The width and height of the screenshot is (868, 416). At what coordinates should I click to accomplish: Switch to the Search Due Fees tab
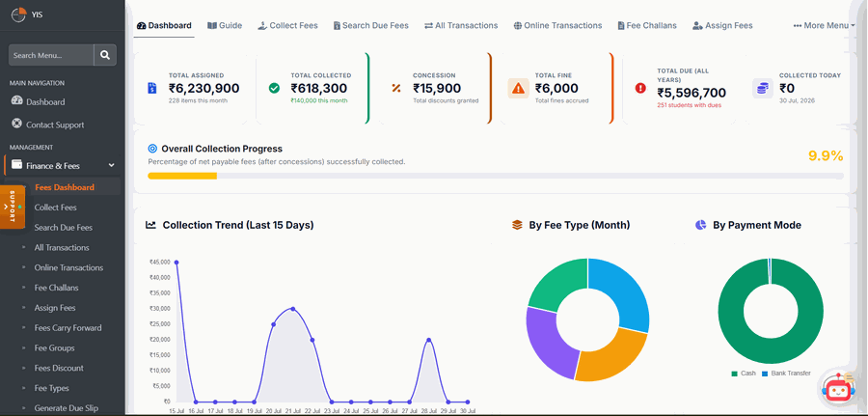tap(371, 25)
